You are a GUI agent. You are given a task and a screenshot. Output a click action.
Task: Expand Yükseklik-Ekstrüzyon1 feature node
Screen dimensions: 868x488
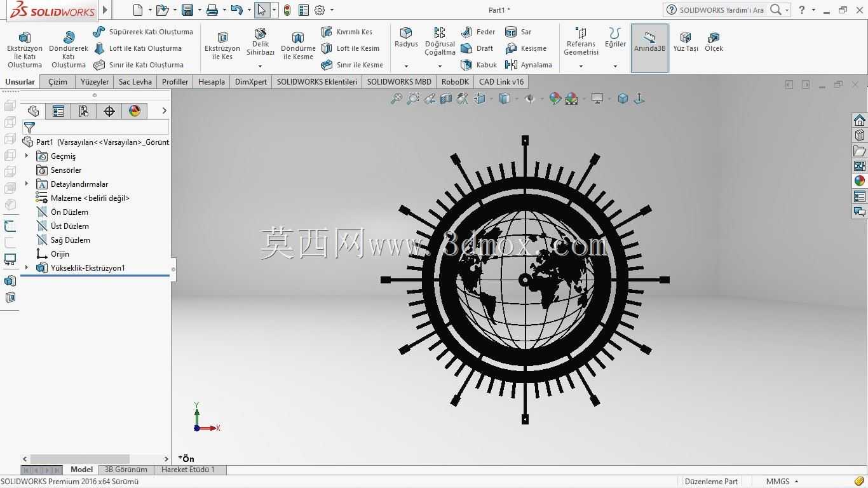27,268
